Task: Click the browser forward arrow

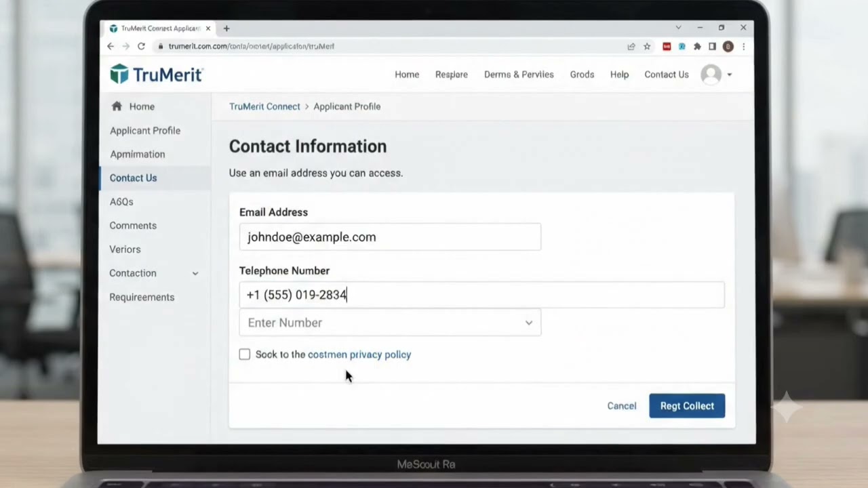Action: [x=125, y=46]
